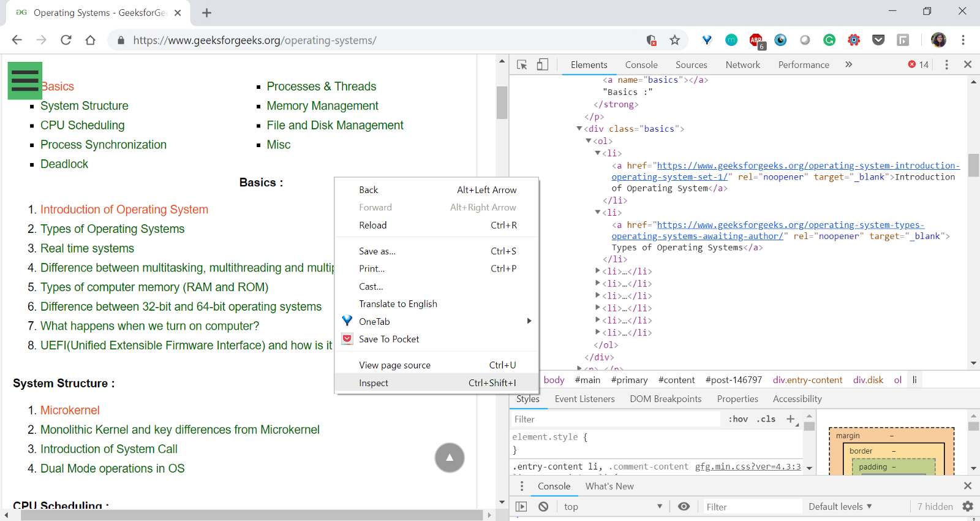Toggle the device toolbar icon
This screenshot has height=521, width=980.
[543, 65]
